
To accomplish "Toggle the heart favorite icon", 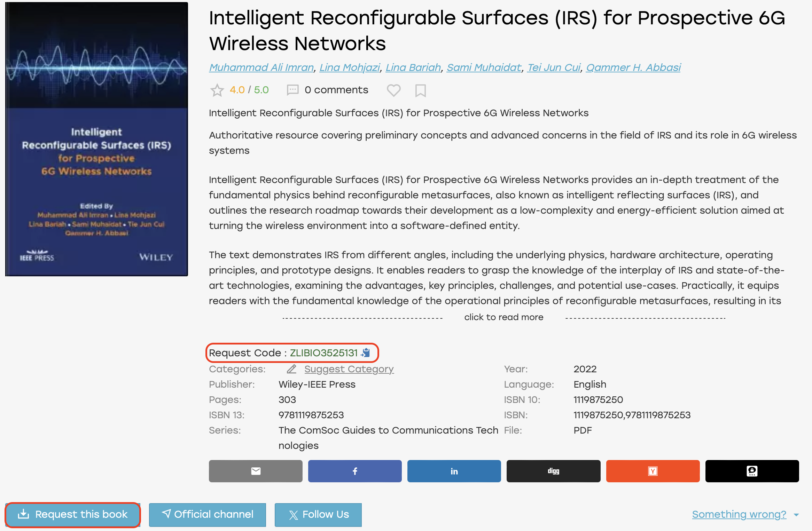I will tap(393, 90).
